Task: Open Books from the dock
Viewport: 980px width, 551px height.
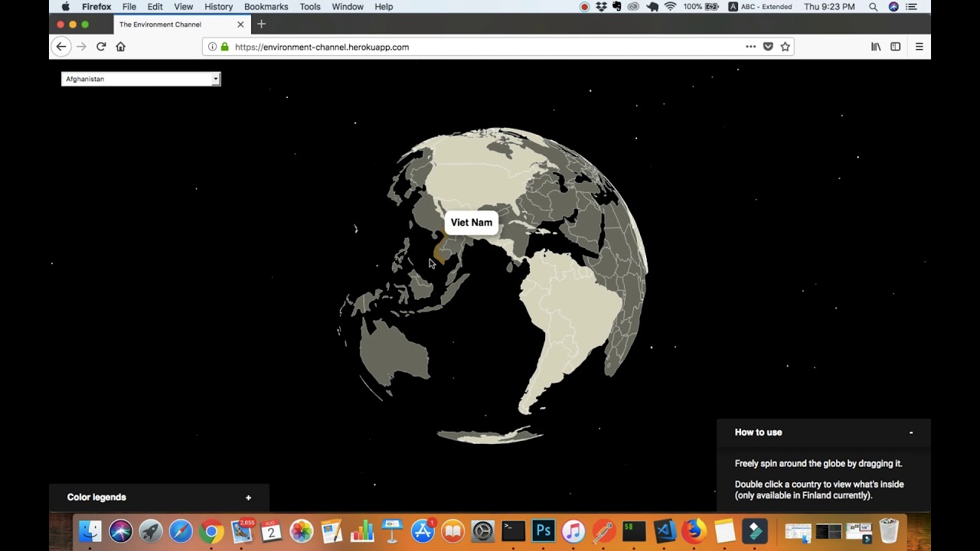Action: [x=452, y=531]
